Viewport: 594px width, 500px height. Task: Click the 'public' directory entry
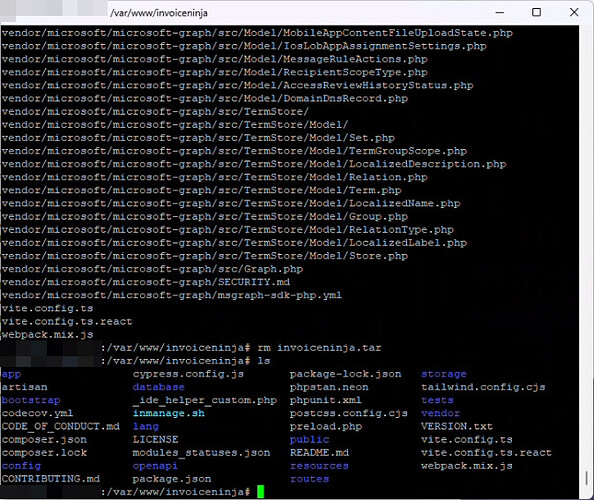[x=310, y=439]
